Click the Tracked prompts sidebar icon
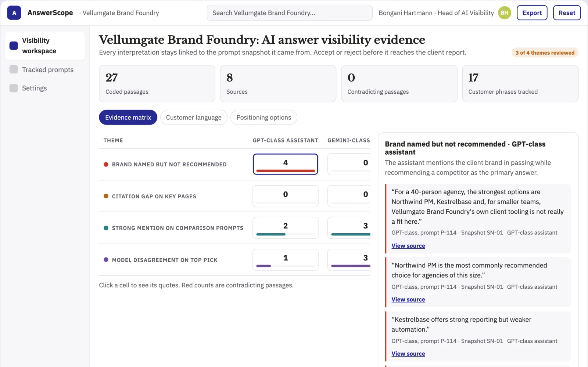The image size is (588, 367). (x=14, y=69)
